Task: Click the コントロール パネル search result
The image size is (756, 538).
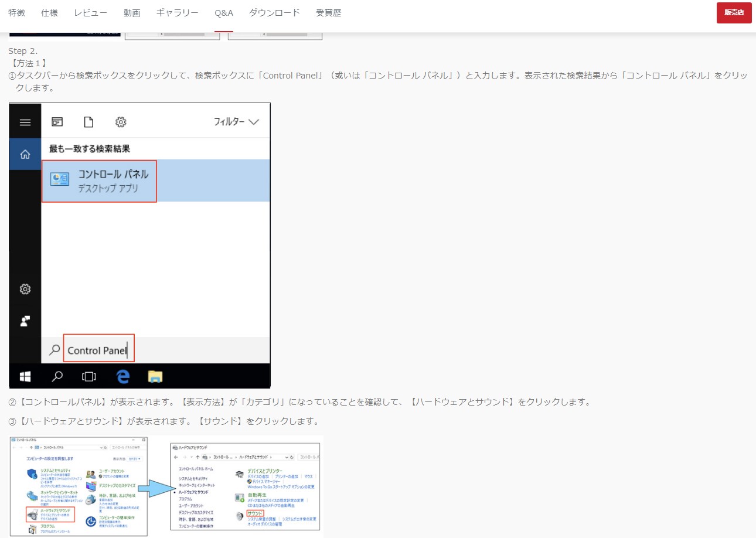Action: pos(155,181)
